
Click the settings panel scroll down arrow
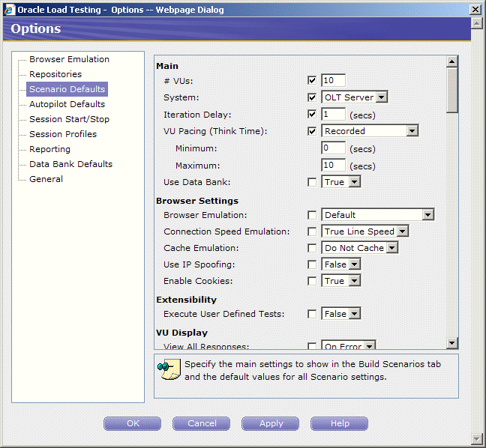(452, 342)
